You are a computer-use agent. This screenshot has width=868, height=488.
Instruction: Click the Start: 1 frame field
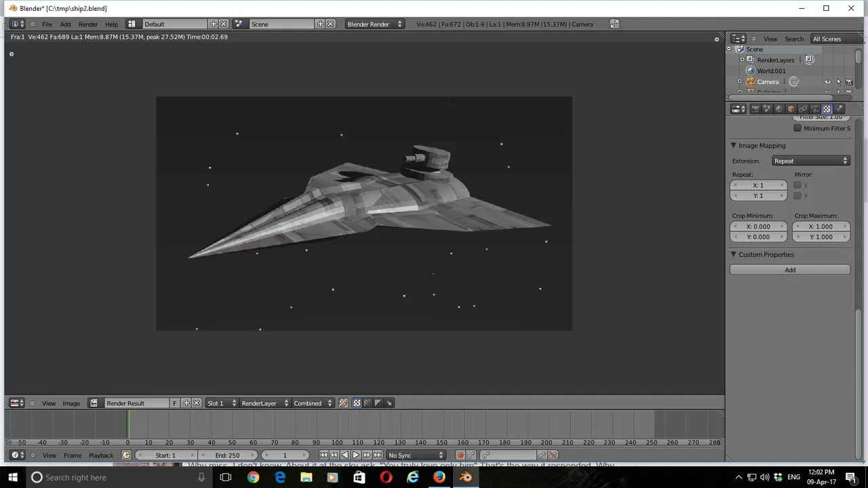[165, 455]
